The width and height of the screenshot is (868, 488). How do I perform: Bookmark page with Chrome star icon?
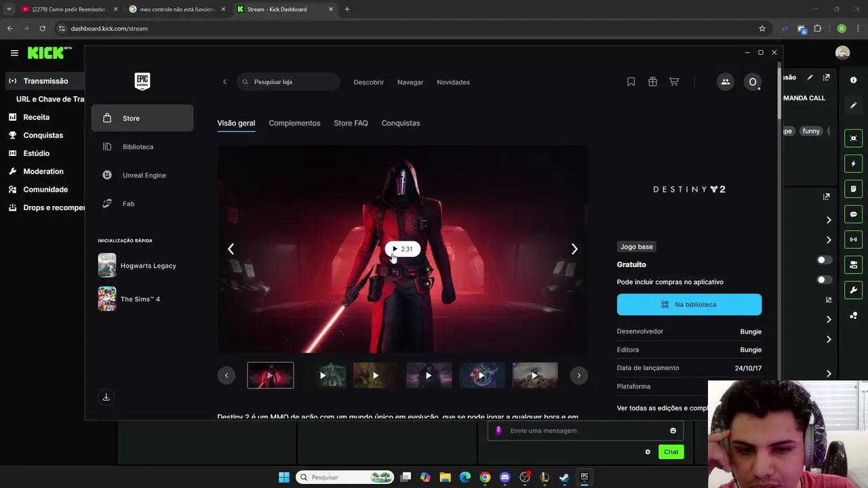[762, 28]
